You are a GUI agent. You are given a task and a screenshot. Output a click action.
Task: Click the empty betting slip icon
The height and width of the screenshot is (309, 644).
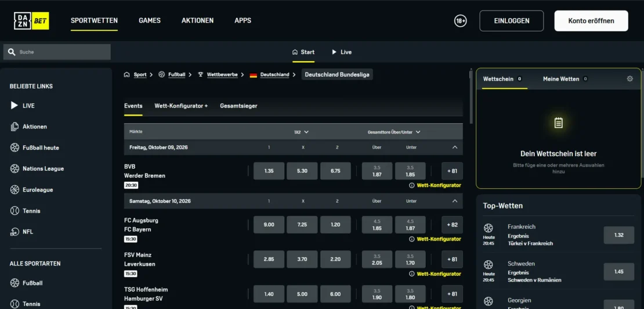558,123
